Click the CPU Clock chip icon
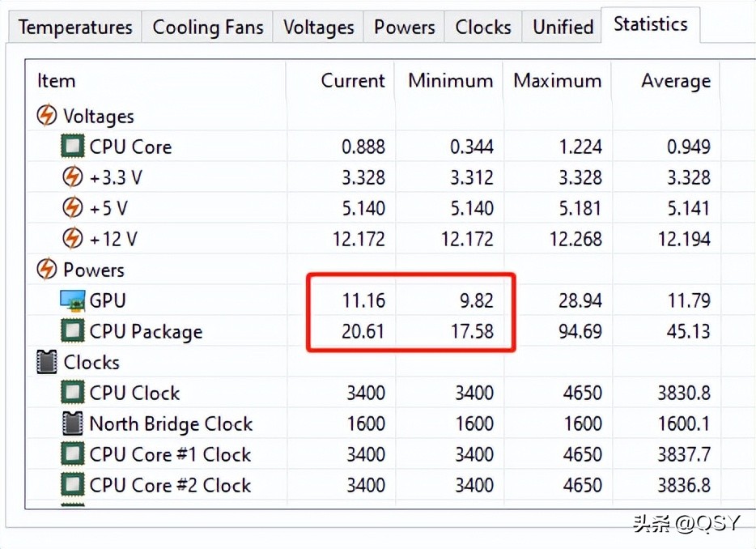 pyautogui.click(x=72, y=392)
